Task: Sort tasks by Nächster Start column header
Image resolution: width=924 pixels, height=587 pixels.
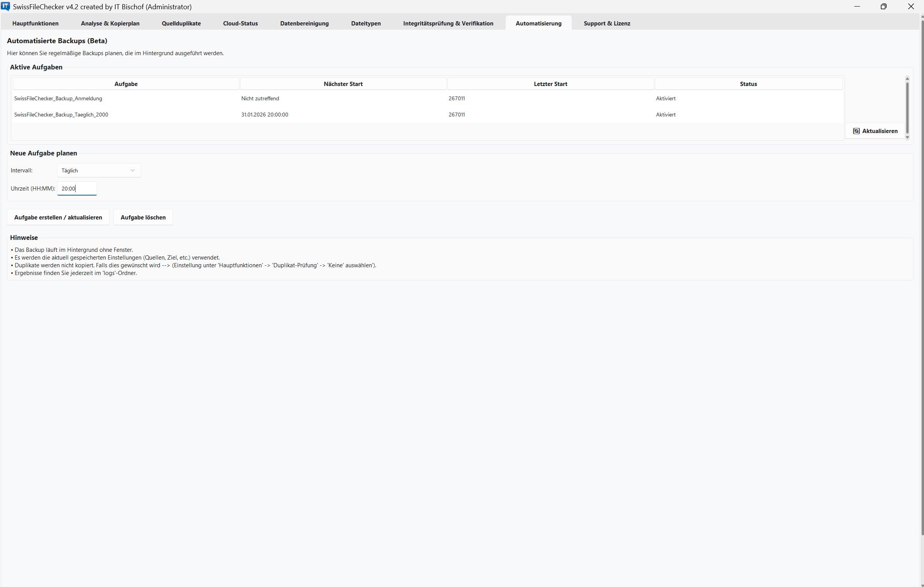Action: (x=343, y=84)
